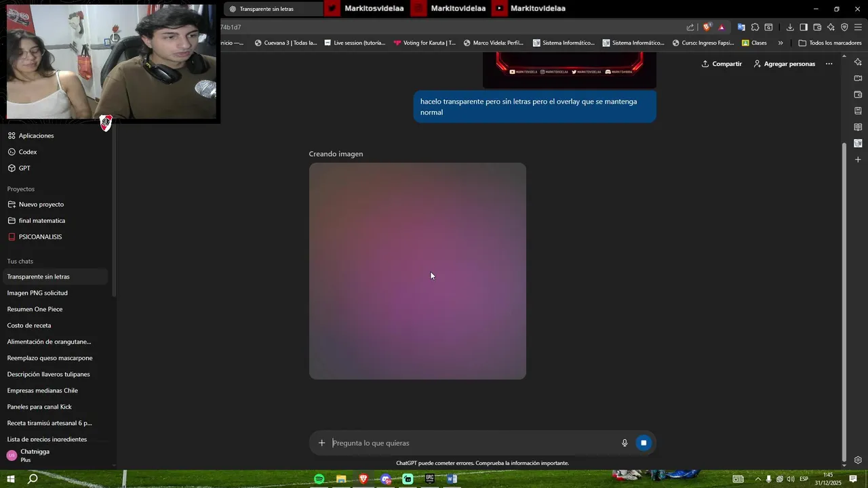
Task: Open the extensions puzzle icon
Action: pyautogui.click(x=755, y=27)
